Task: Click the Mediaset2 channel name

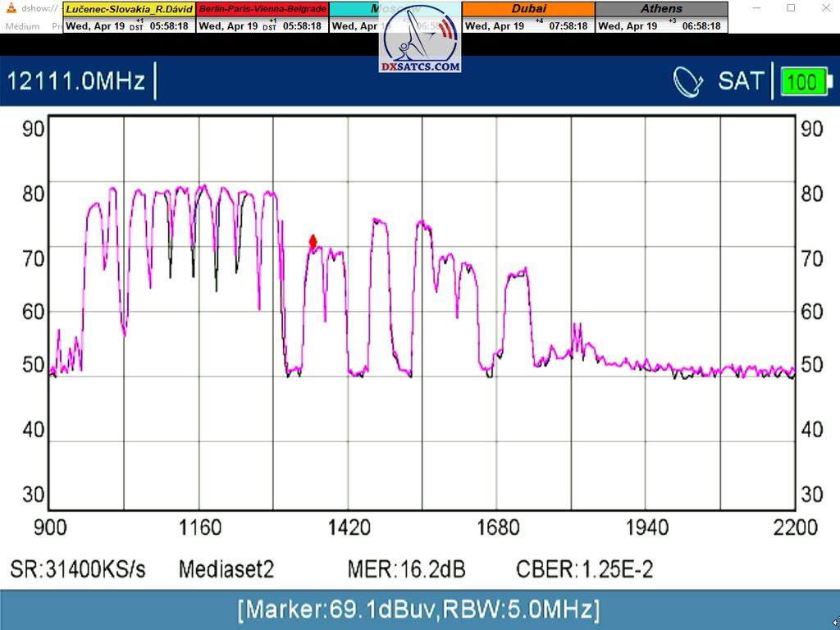Action: 226,569
